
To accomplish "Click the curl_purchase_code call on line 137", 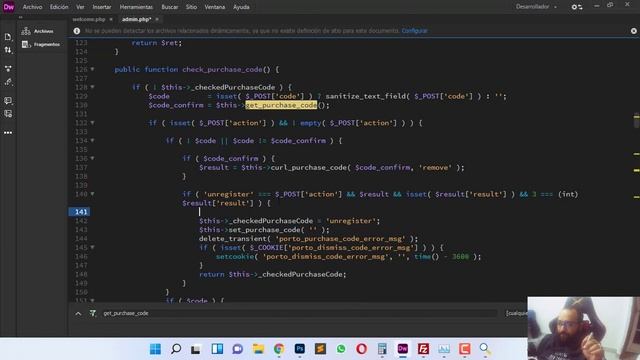I will (x=308, y=167).
